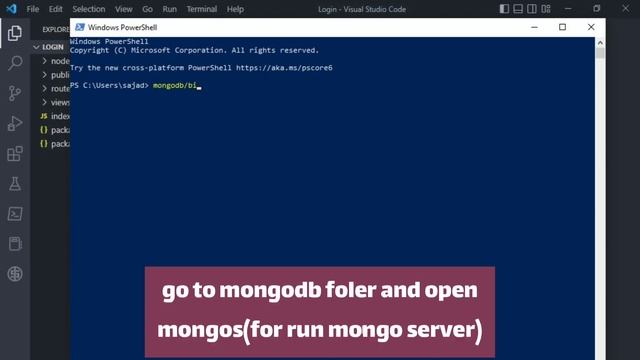Open the Testing flask icon view
This screenshot has height=360, width=640.
[x=15, y=184]
